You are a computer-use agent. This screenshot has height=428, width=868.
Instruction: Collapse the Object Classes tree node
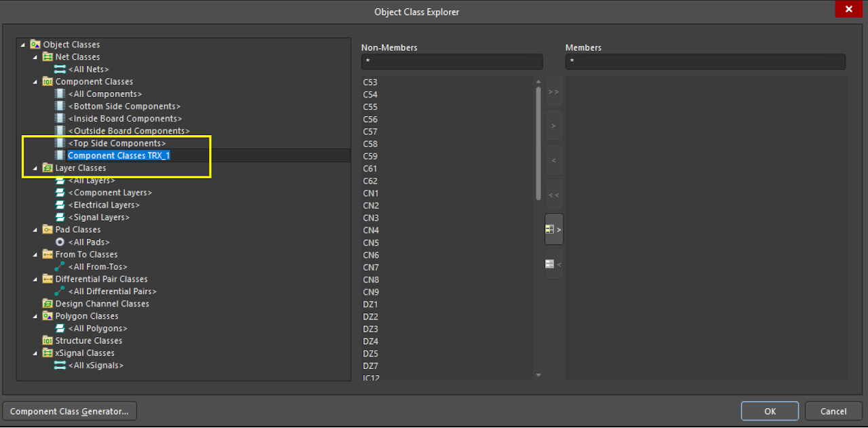(x=22, y=43)
